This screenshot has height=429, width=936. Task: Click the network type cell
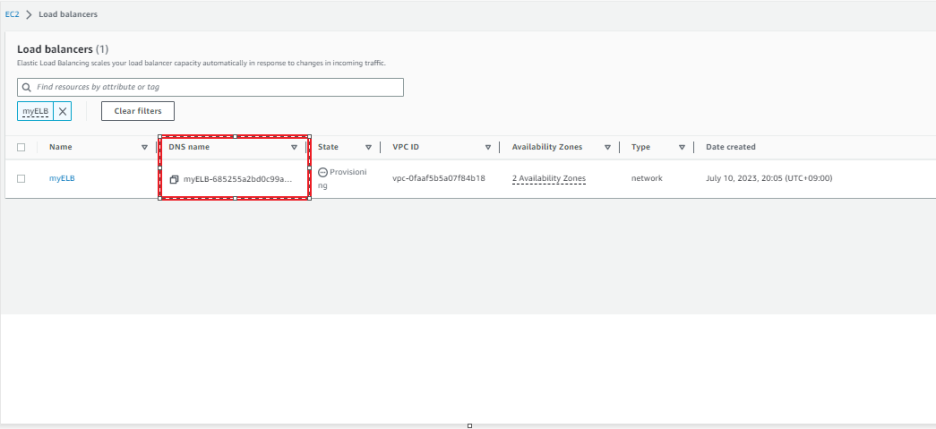click(x=646, y=178)
